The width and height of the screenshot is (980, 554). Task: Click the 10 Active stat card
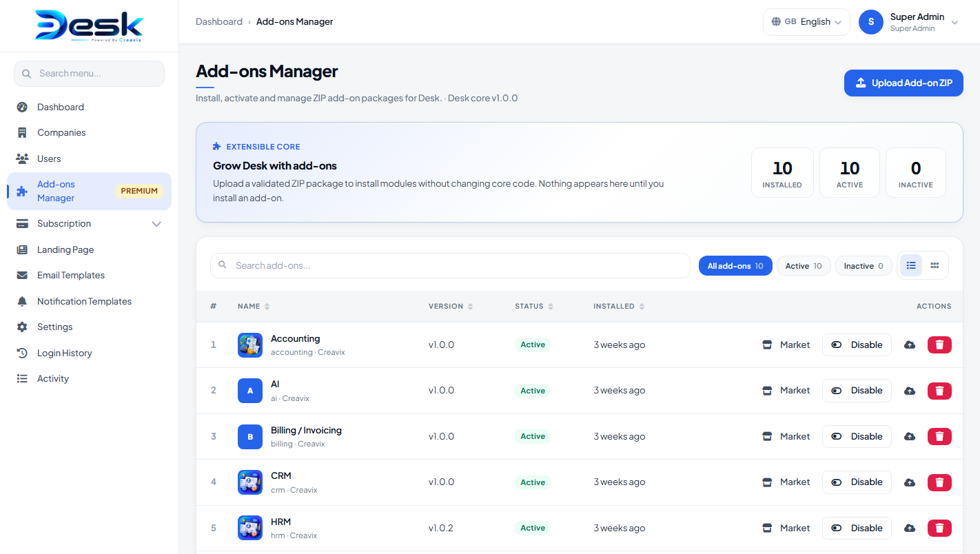click(850, 173)
